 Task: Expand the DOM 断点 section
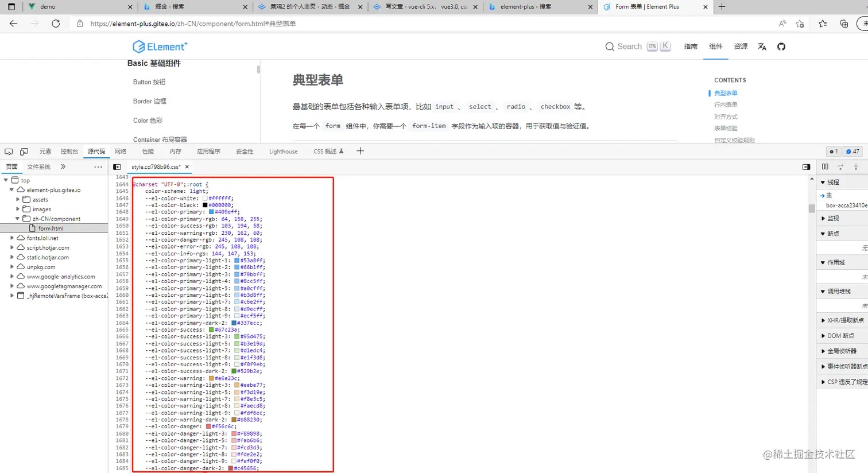click(823, 336)
